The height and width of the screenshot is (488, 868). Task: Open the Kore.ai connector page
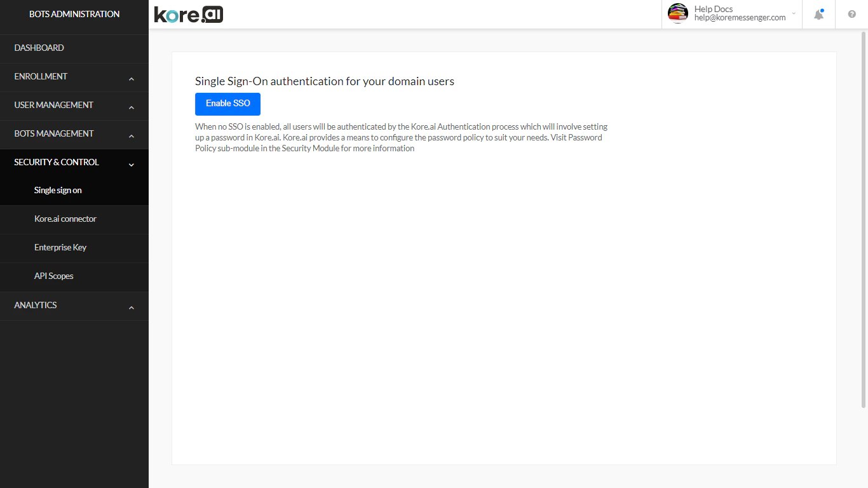coord(65,219)
